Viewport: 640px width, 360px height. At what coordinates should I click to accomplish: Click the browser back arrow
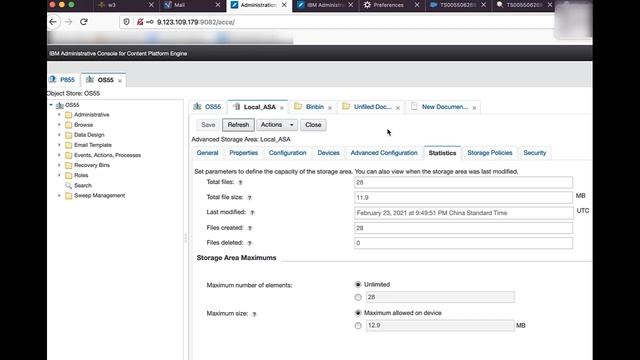click(x=53, y=22)
